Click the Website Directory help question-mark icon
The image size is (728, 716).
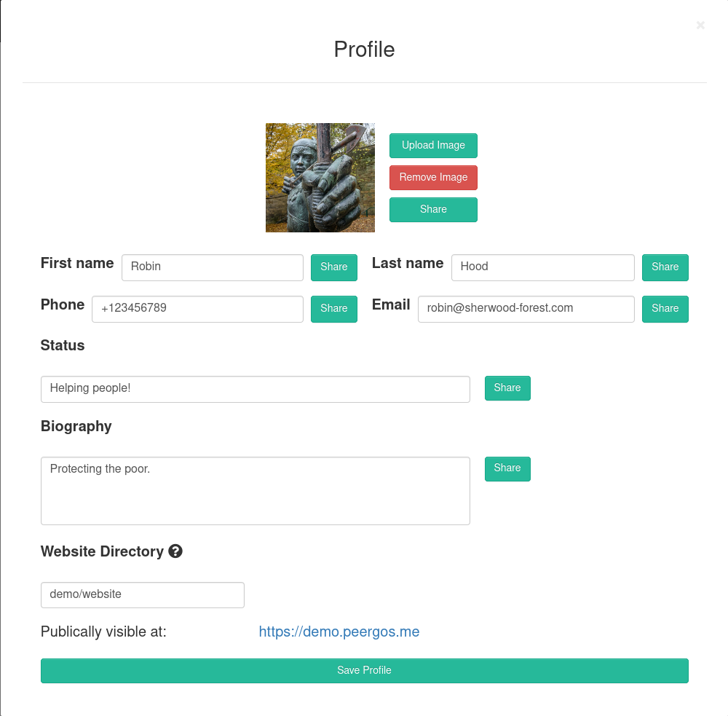[x=175, y=551]
